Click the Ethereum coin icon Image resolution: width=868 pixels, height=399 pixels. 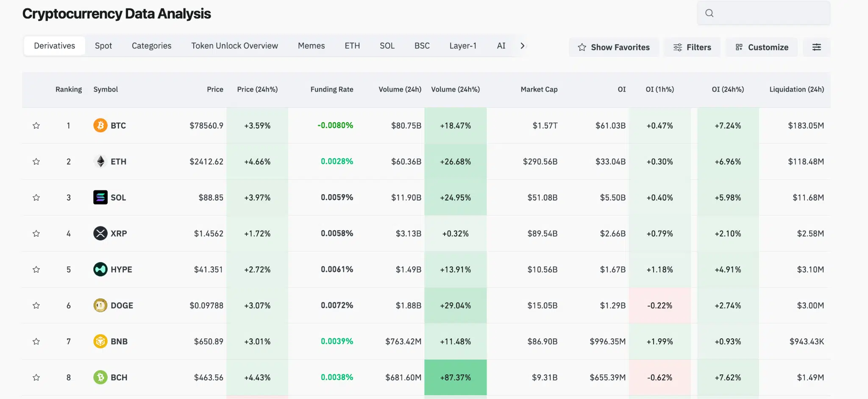100,161
